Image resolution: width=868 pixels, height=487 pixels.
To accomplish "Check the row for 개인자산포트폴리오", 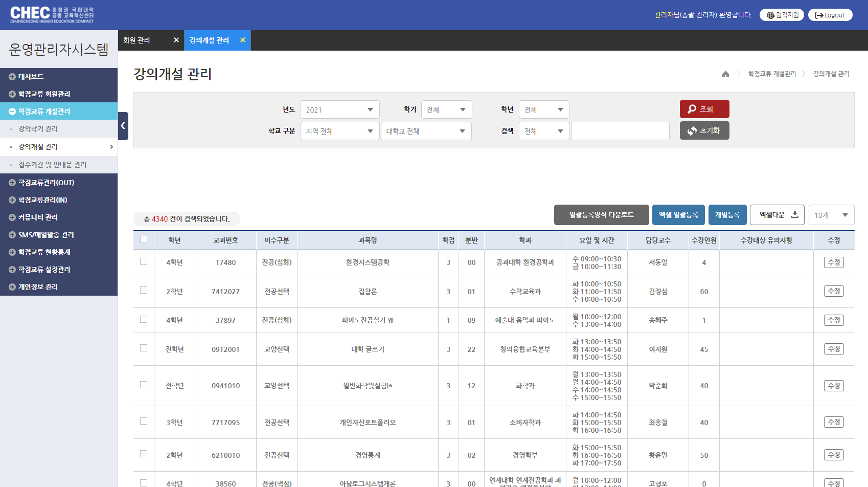I will pos(144,421).
